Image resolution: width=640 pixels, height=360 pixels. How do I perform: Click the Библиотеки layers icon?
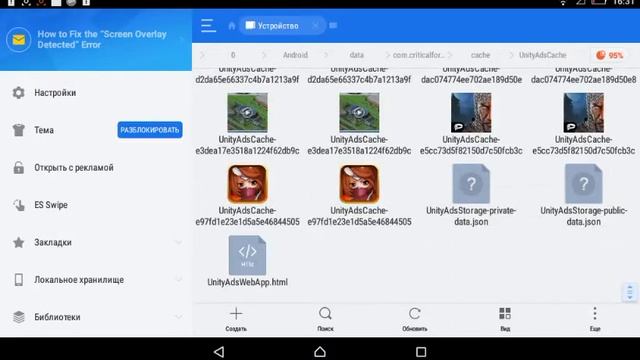click(x=18, y=317)
